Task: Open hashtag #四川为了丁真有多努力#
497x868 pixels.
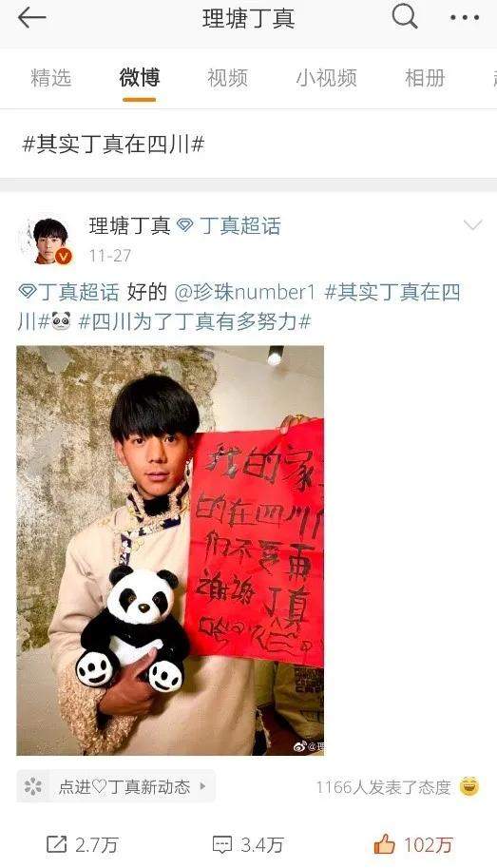Action: pos(195,321)
